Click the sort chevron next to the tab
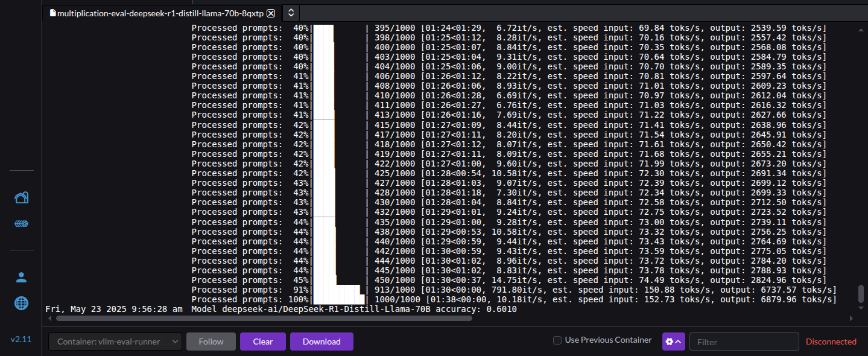The image size is (868, 356). [x=291, y=13]
